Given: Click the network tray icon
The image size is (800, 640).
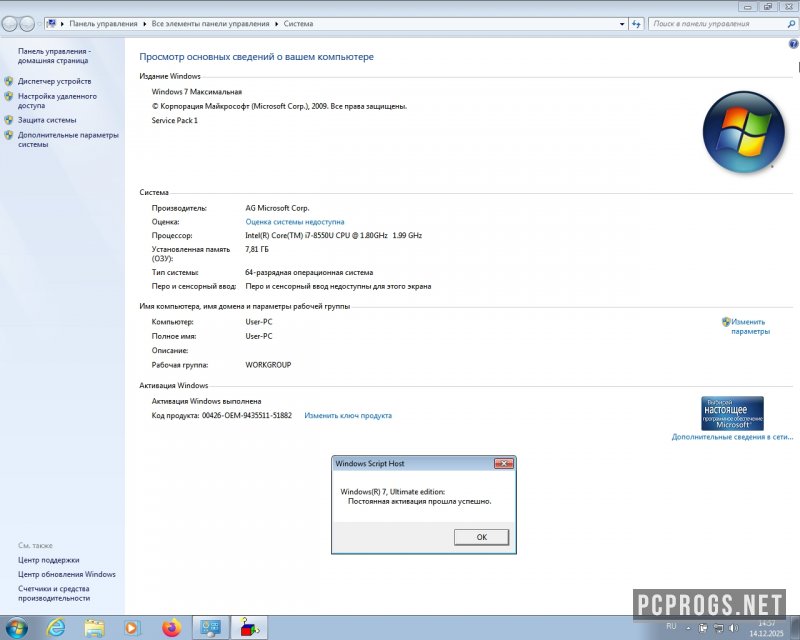Looking at the screenshot, I should point(718,628).
